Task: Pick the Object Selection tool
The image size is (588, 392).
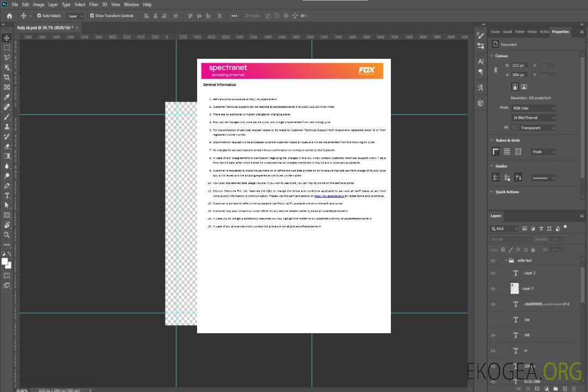Action: 7,68
